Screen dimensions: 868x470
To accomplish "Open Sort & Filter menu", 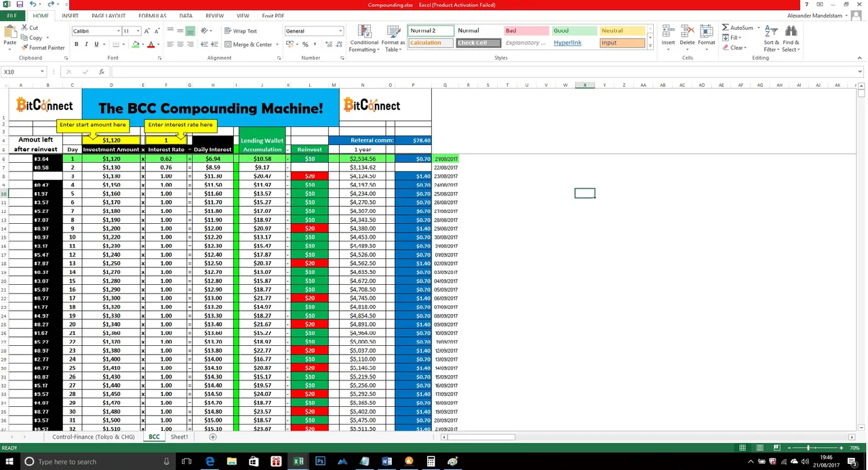I will pos(772,39).
